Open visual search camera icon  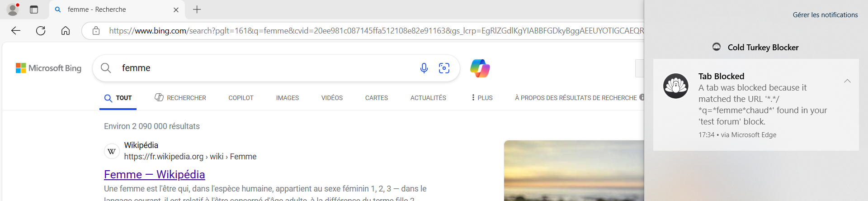[x=444, y=68]
